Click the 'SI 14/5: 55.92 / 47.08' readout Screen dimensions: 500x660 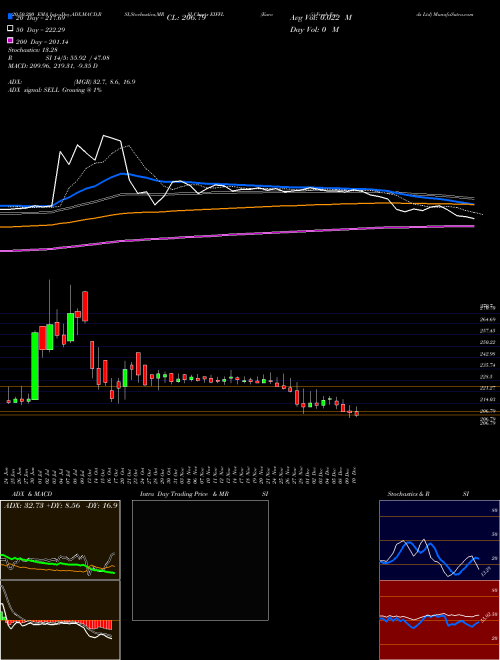click(75, 58)
